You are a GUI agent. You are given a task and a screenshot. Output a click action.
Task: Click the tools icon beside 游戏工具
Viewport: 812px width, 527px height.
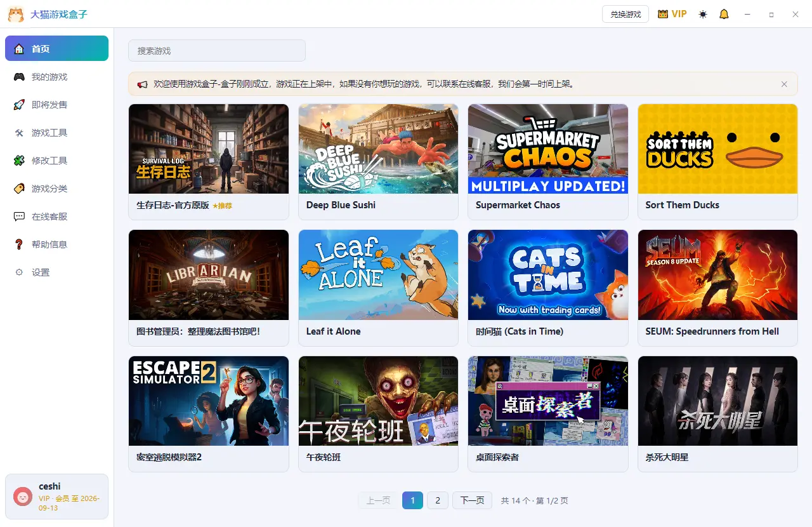19,133
